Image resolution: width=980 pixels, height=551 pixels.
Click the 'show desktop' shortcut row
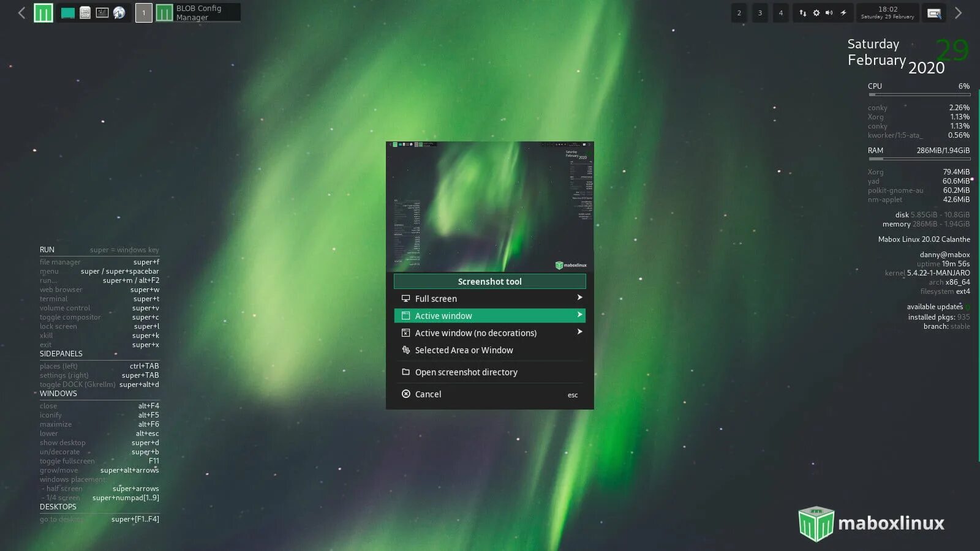point(99,443)
